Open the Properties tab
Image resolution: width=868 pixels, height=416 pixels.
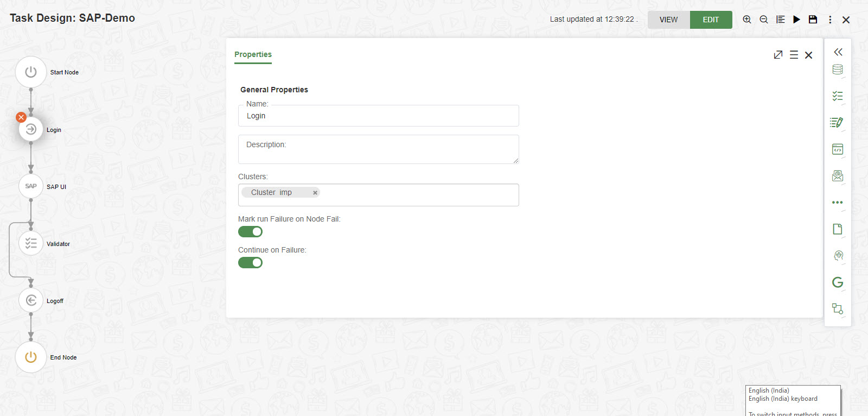(x=253, y=54)
